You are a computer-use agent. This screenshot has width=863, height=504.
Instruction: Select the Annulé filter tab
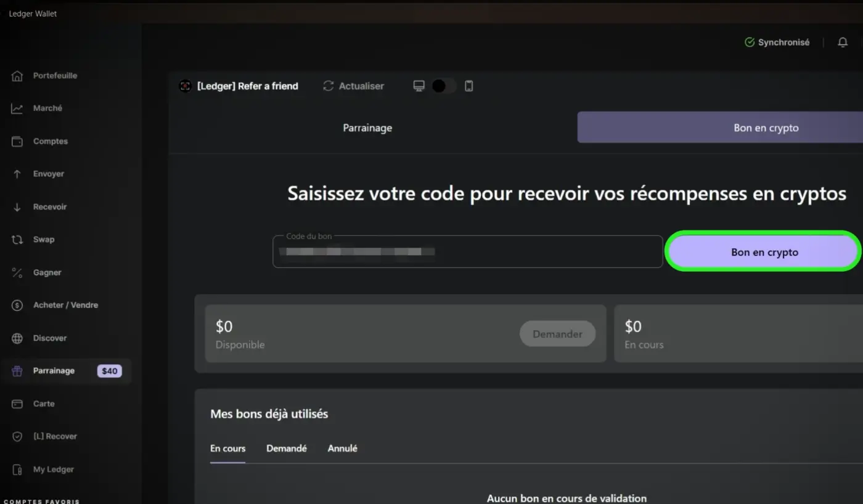(x=342, y=449)
